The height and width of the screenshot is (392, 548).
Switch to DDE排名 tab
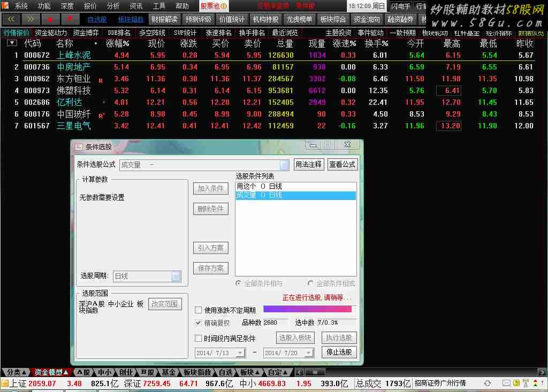pyautogui.click(x=119, y=33)
